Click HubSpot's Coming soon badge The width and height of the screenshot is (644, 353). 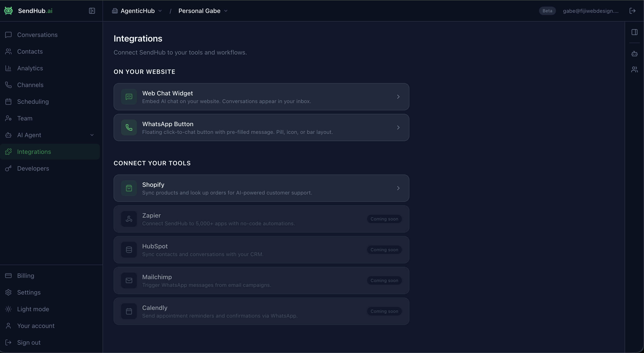(384, 250)
